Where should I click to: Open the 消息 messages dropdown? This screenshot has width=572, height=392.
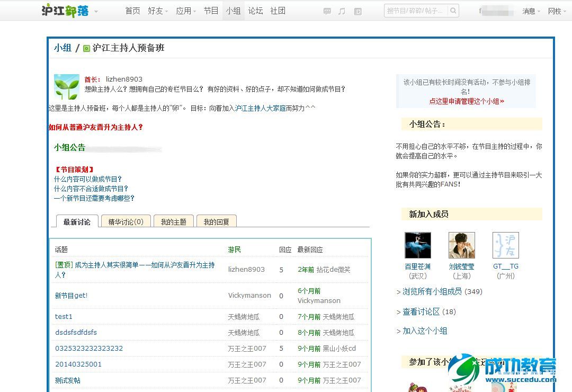click(x=531, y=11)
